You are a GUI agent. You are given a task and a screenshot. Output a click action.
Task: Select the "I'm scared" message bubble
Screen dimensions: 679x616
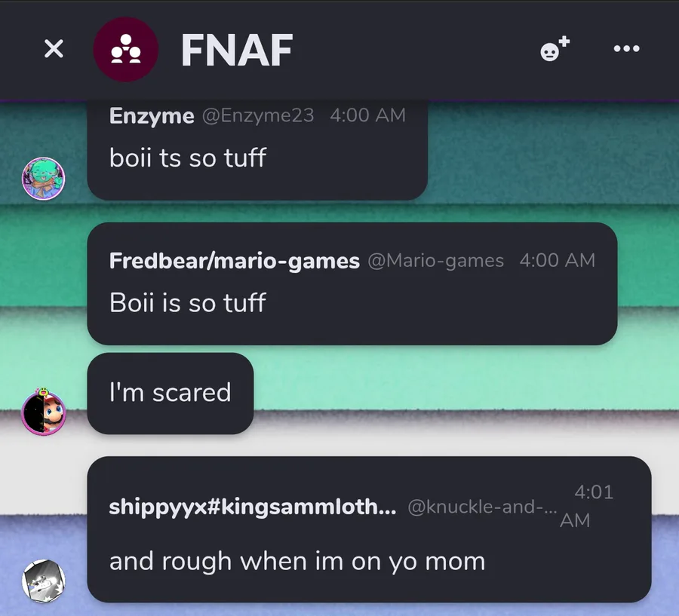pyautogui.click(x=171, y=393)
